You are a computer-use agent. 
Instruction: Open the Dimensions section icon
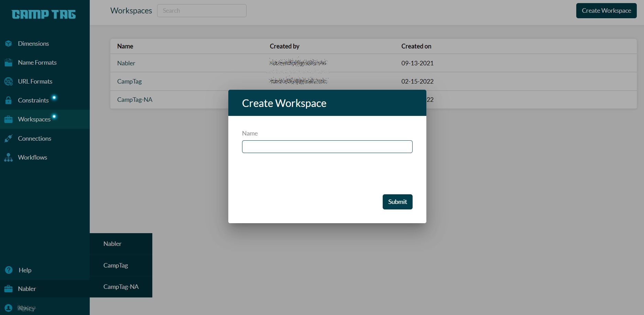pyautogui.click(x=8, y=43)
